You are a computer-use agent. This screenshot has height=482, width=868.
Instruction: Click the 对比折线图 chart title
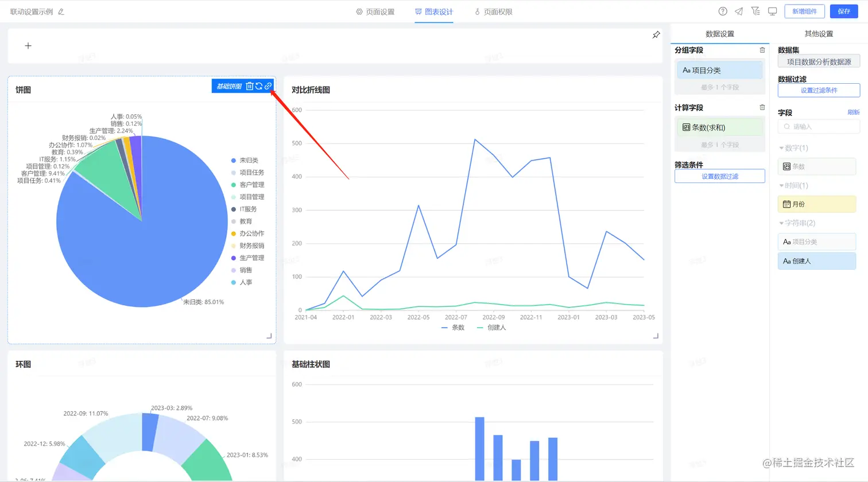coord(311,90)
